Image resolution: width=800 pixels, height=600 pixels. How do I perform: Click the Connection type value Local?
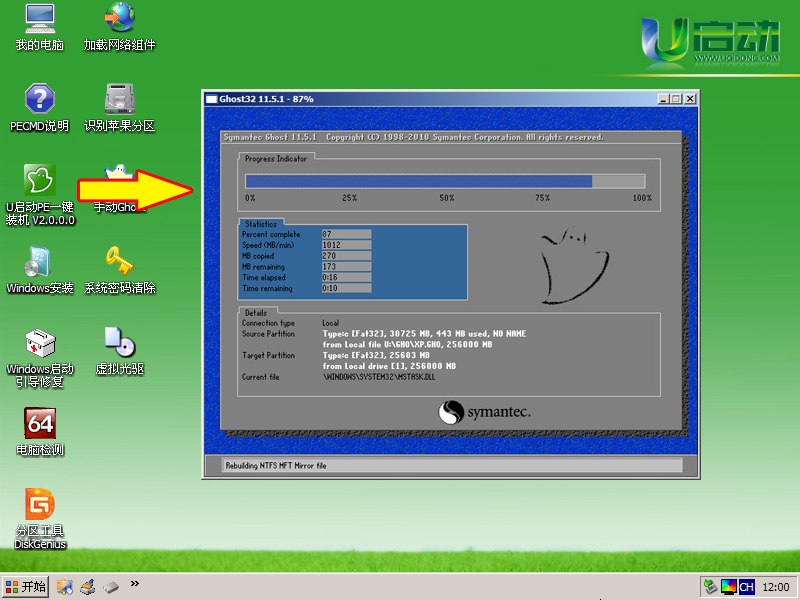(x=331, y=323)
